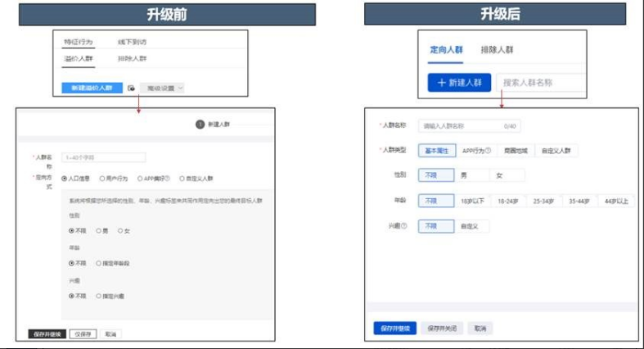
Task: Click the blue 保存并继续 button in 升级后
Action: 395,328
